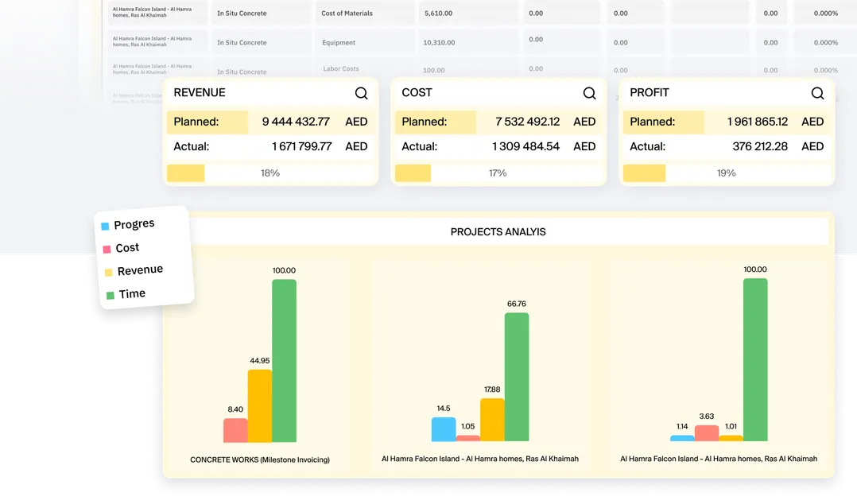Click the blue 1.14 progress bar
This screenshot has width=857, height=504.
[x=682, y=438]
